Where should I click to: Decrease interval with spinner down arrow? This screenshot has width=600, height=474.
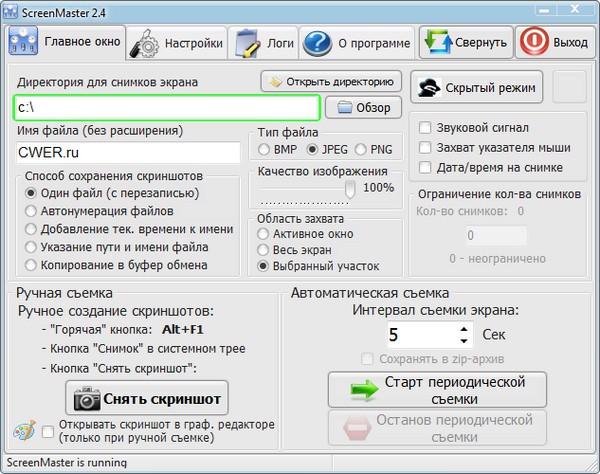click(x=464, y=341)
